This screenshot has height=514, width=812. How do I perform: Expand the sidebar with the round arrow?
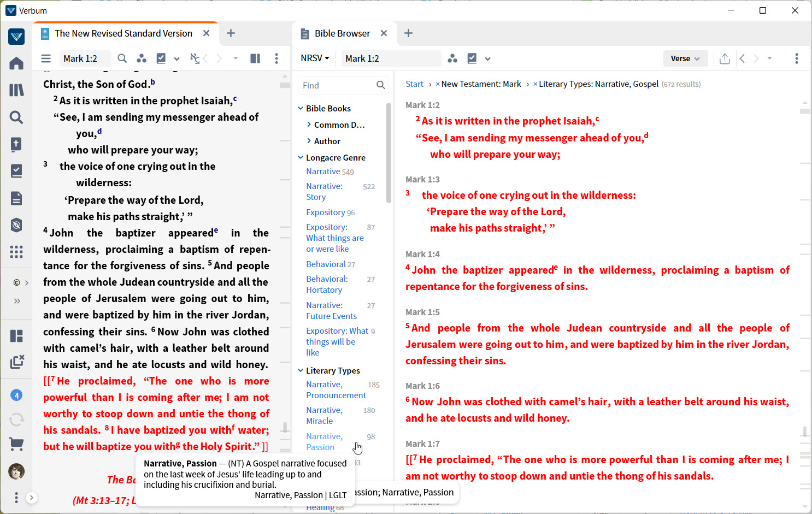pos(32,498)
